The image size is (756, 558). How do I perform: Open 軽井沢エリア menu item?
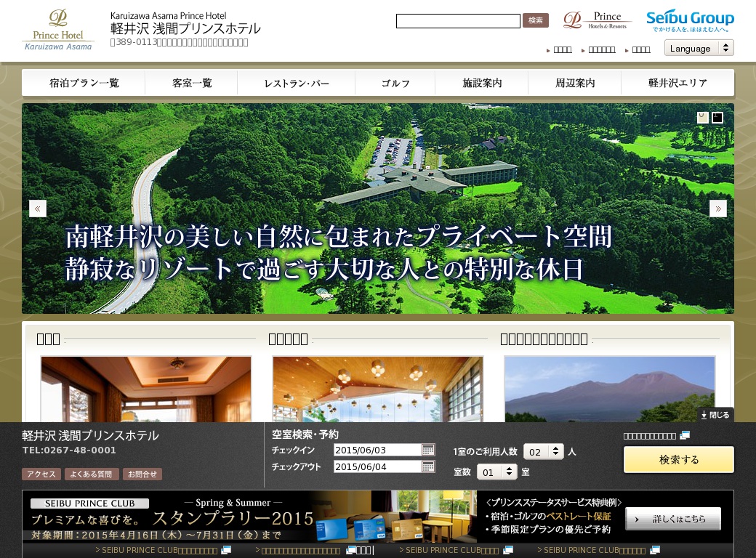click(x=678, y=83)
